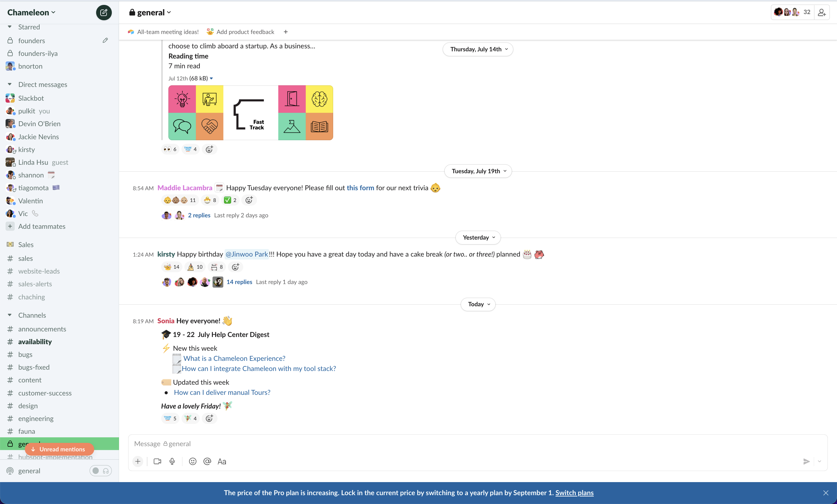Open the huddle antenna icon in footer
Viewport: 837px width, 504px height.
pos(10,471)
